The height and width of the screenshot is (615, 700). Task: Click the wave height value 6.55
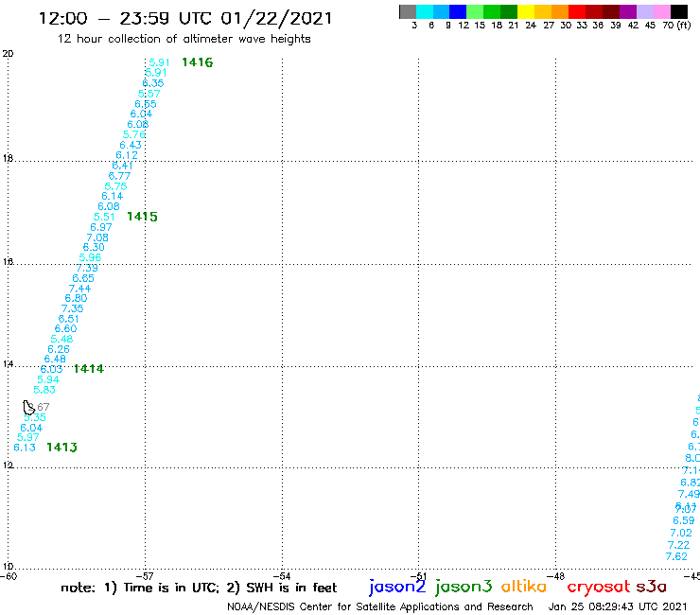(146, 104)
